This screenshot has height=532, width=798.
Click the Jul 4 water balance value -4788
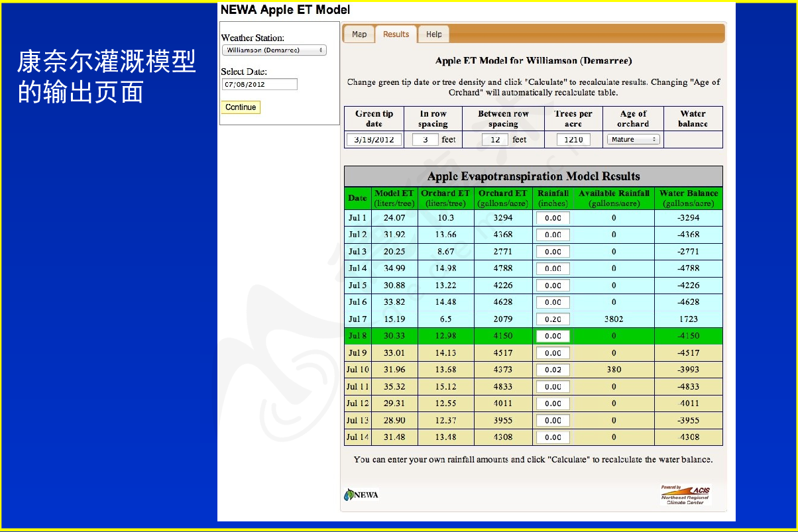(689, 268)
